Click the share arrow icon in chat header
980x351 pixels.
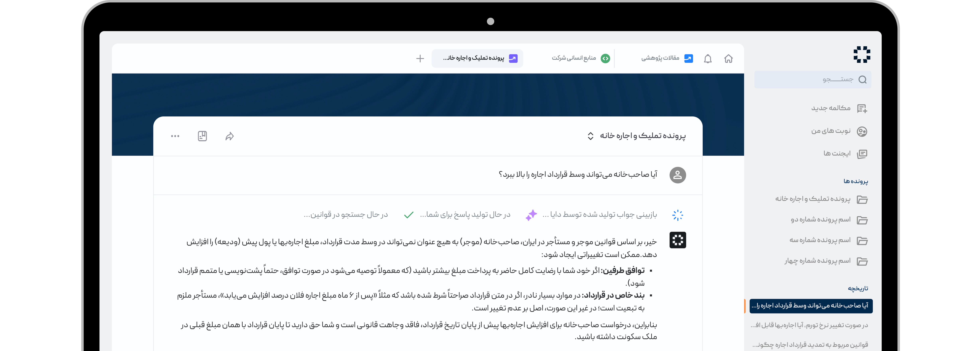point(229,136)
